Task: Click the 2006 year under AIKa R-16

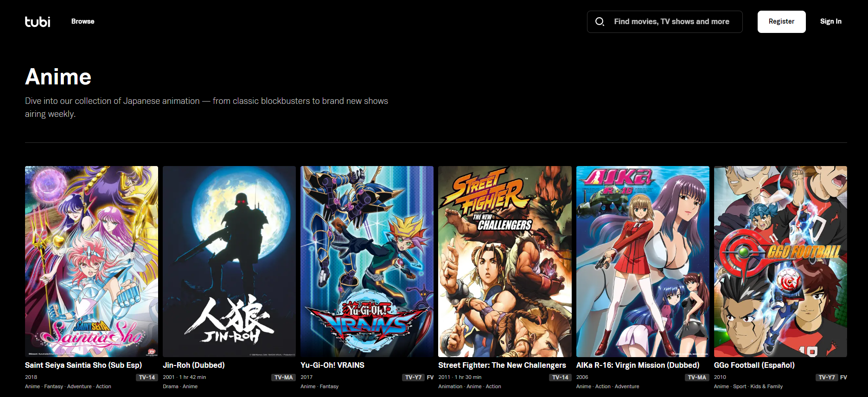Action: pyautogui.click(x=582, y=377)
